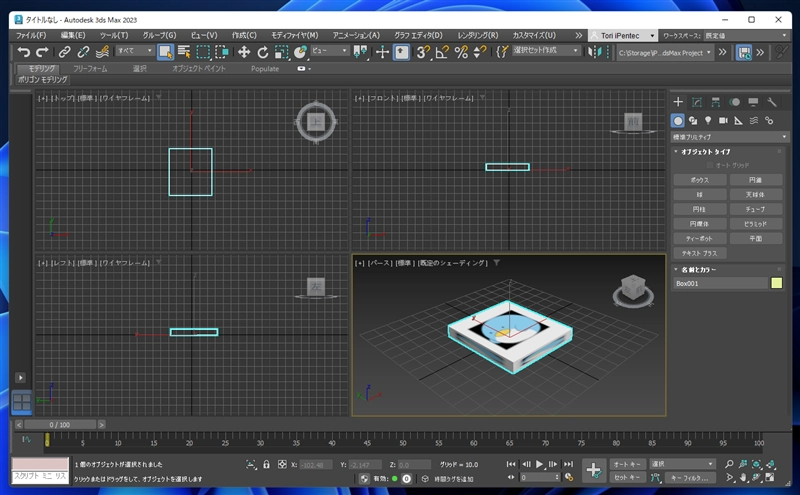The width and height of the screenshot is (800, 495).
Task: Choose the Rectangular Selection Region icon
Action: (203, 52)
